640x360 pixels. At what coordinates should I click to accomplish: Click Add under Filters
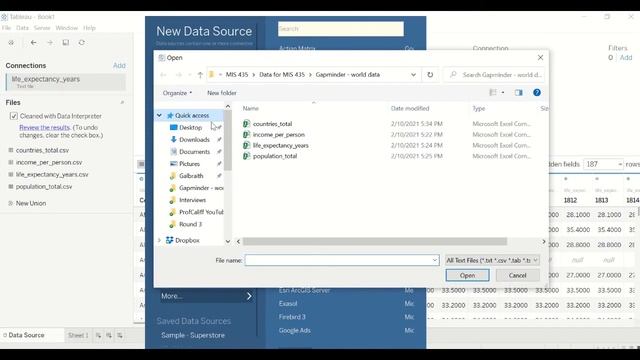click(626, 58)
